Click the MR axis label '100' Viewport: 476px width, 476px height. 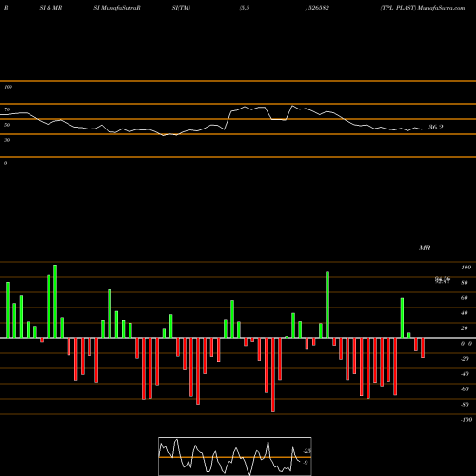pyautogui.click(x=466, y=268)
